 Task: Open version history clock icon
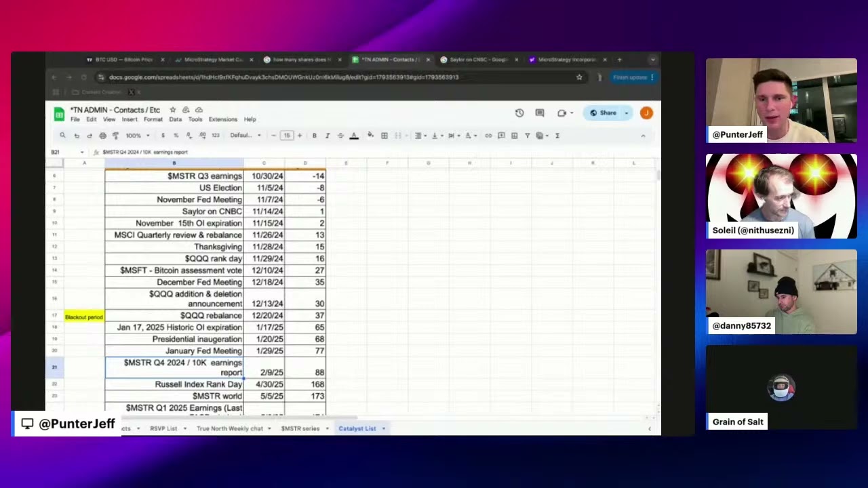pos(519,113)
